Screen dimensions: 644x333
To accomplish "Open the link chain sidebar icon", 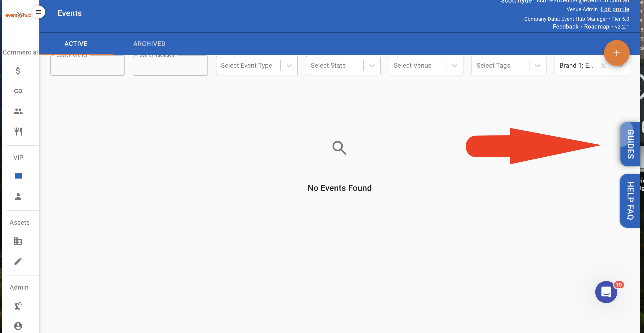I will (18, 91).
